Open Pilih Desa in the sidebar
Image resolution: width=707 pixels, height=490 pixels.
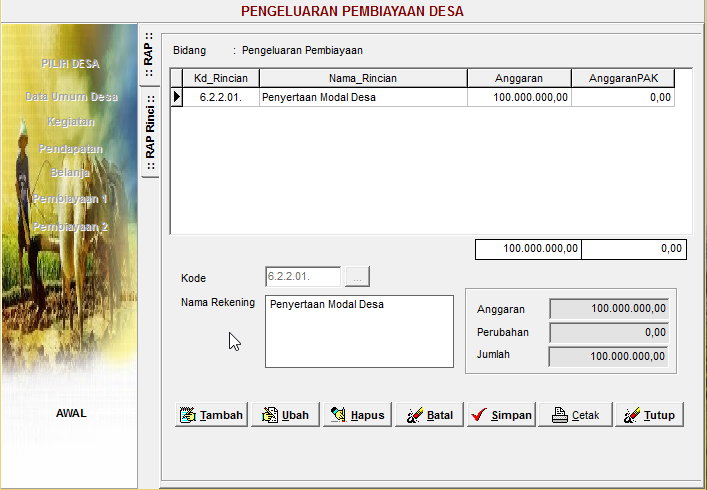click(70, 64)
